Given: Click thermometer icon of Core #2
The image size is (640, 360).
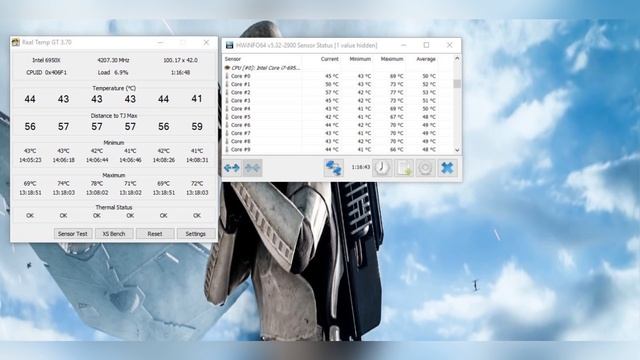Looking at the screenshot, I should point(227,92).
